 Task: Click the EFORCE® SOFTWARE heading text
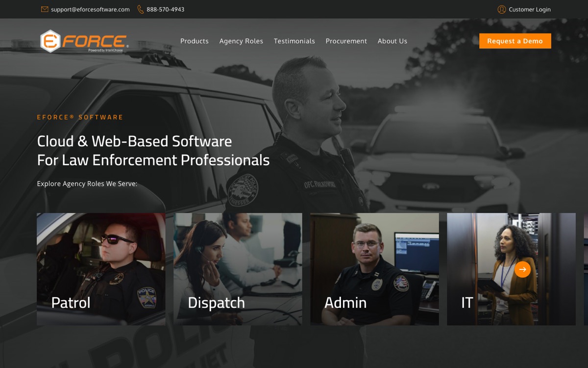pyautogui.click(x=80, y=117)
